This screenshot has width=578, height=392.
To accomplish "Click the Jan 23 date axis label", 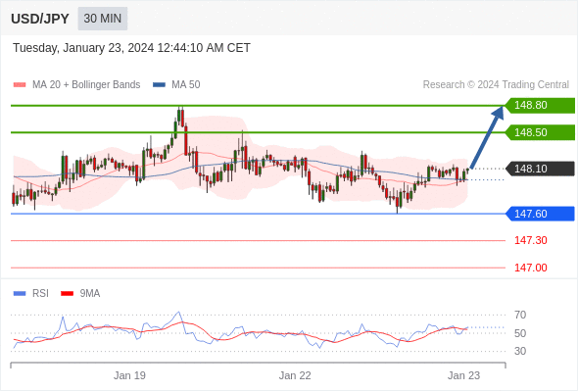I will tap(463, 375).
